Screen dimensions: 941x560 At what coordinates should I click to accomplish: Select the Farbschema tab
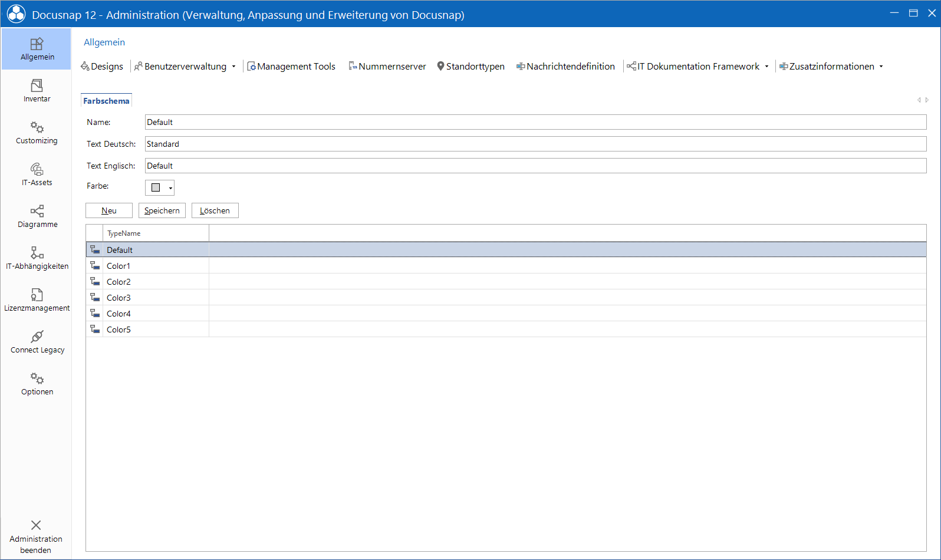pos(106,101)
